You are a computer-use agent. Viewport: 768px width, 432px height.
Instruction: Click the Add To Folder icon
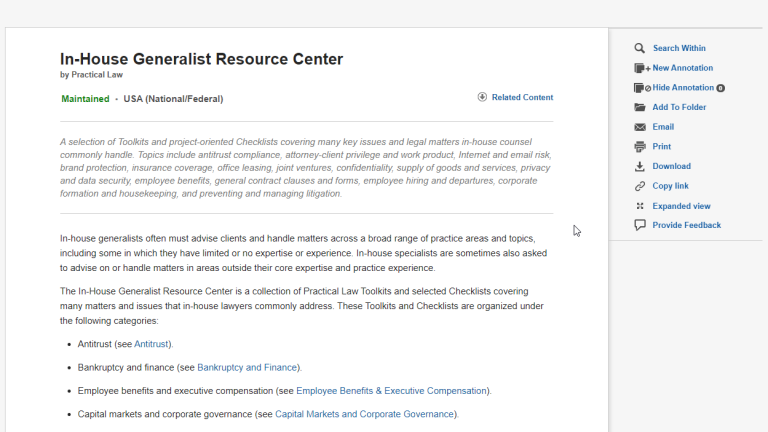640,107
